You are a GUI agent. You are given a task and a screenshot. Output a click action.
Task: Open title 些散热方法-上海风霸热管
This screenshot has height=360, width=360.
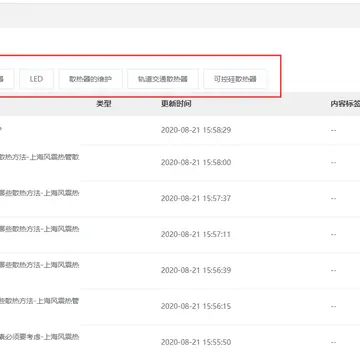click(40, 301)
